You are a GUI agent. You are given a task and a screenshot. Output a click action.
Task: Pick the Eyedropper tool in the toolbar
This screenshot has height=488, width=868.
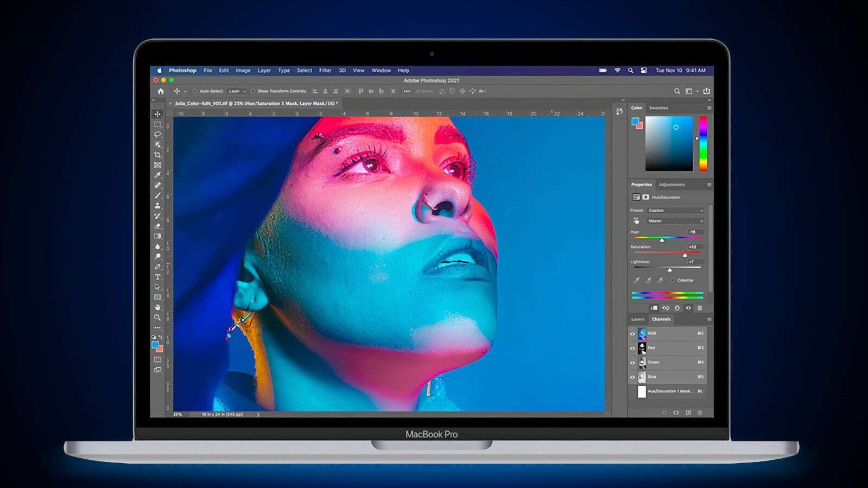click(157, 175)
